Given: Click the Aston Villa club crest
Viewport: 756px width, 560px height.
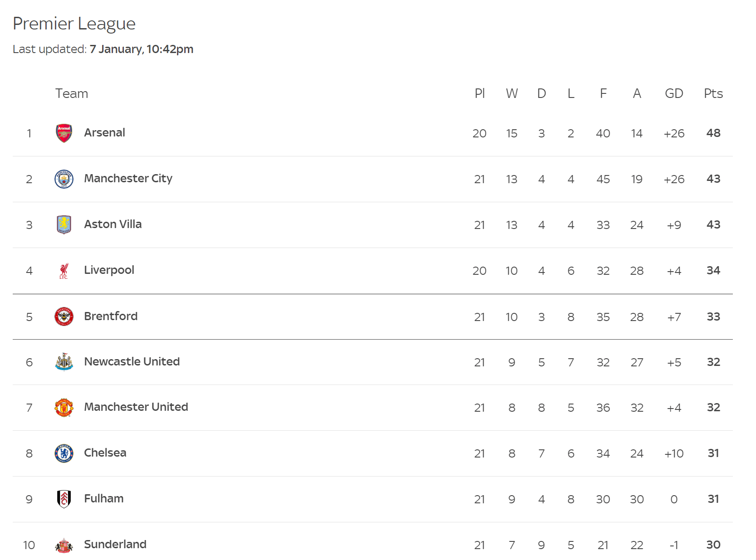Looking at the screenshot, I should (x=64, y=224).
